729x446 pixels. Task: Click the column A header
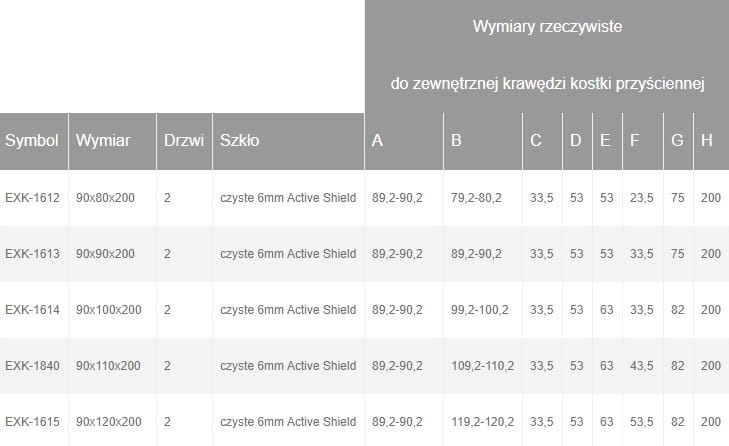[x=377, y=141]
